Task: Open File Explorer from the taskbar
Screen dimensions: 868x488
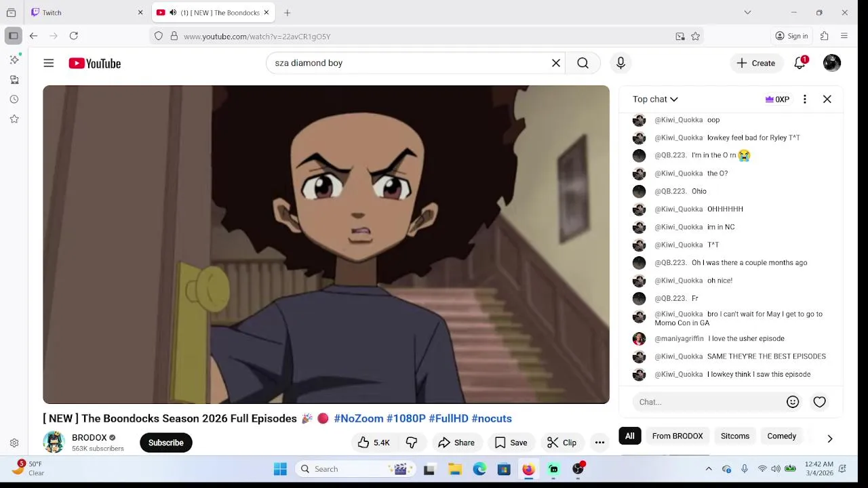Action: tap(455, 469)
